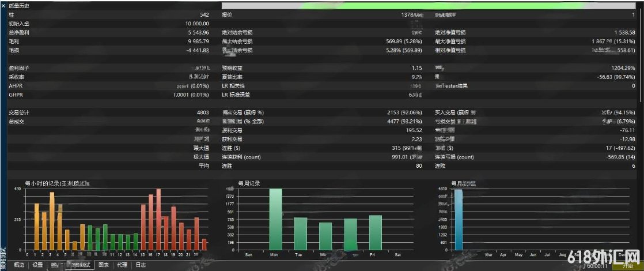Screen dimensions: 644x271
Task: Click the green history quality progress bar
Action: (429, 6)
